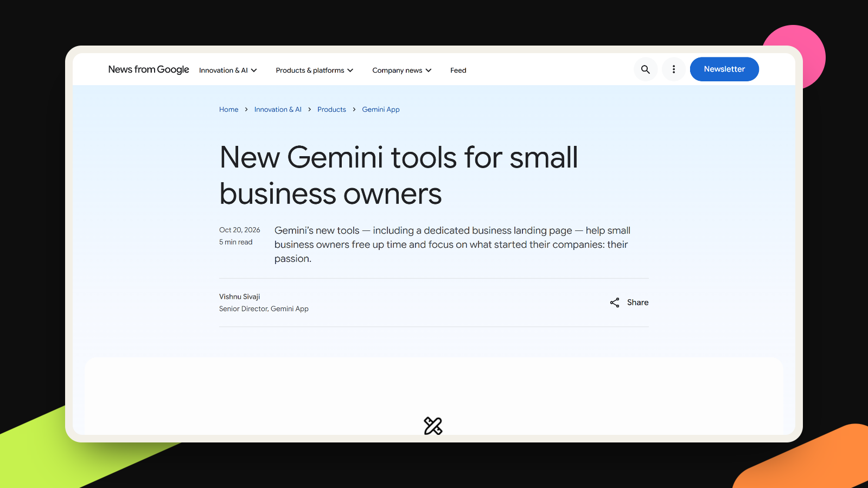This screenshot has width=868, height=488.
Task: Expand the Products & platforms dropdown
Action: click(x=315, y=70)
